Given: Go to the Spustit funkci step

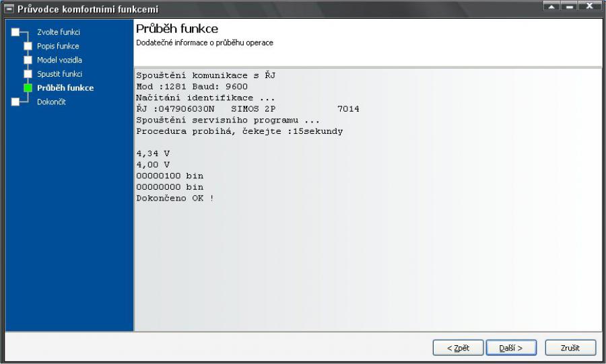Looking at the screenshot, I should 59,74.
